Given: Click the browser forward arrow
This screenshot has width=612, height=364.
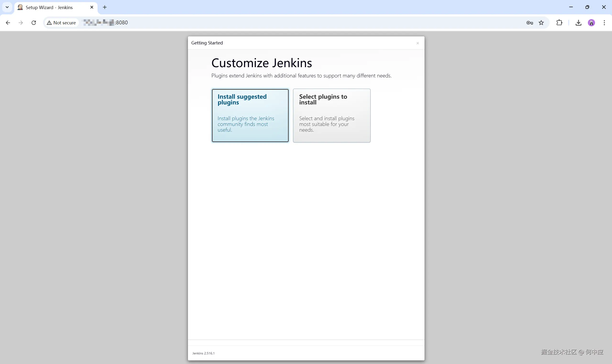Looking at the screenshot, I should [21, 23].
